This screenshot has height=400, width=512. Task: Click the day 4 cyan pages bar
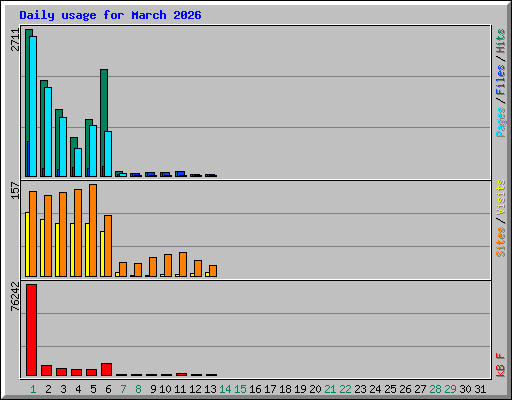click(x=78, y=162)
